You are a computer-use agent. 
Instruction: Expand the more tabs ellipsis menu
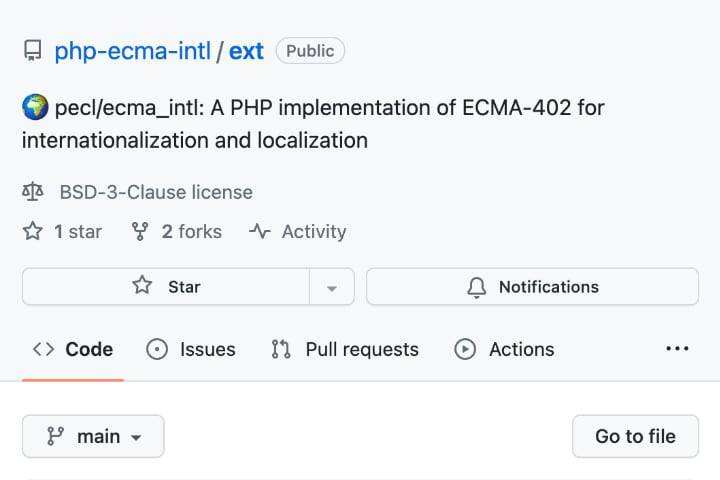[677, 349]
